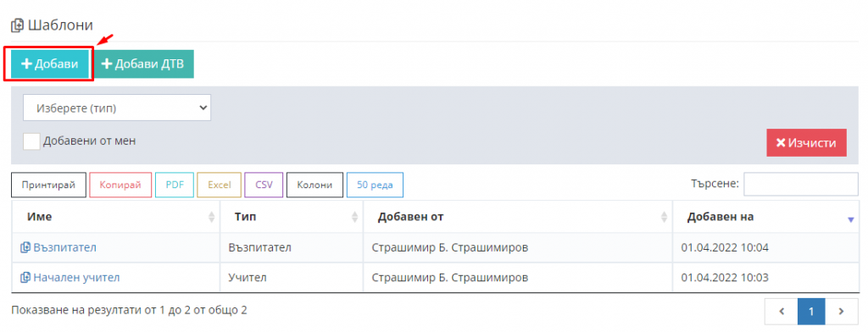Click sort arrows in Добавен от column
868x332 pixels.
click(664, 218)
